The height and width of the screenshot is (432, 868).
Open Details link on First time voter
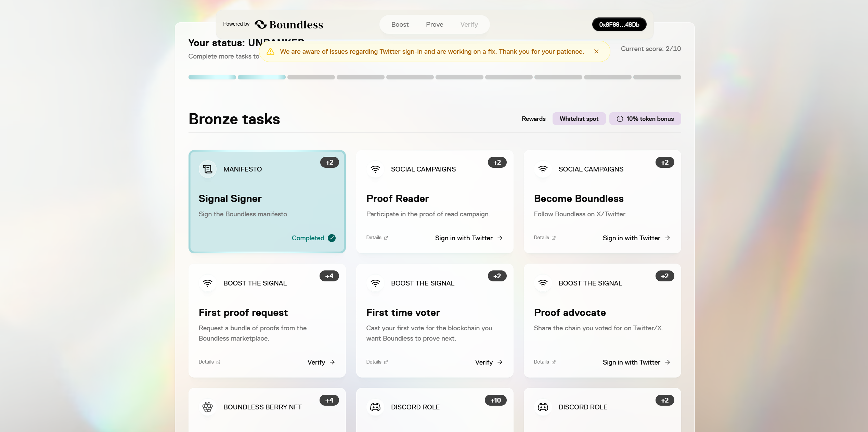377,362
